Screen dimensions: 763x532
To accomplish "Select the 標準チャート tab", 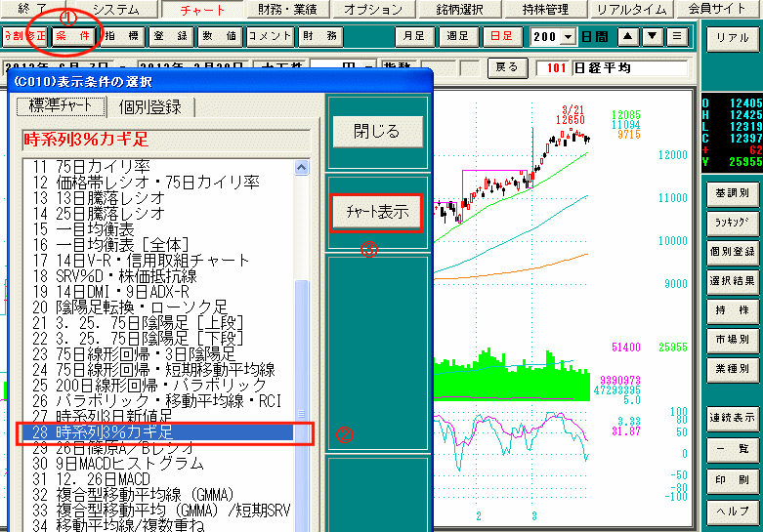I will click(61, 106).
